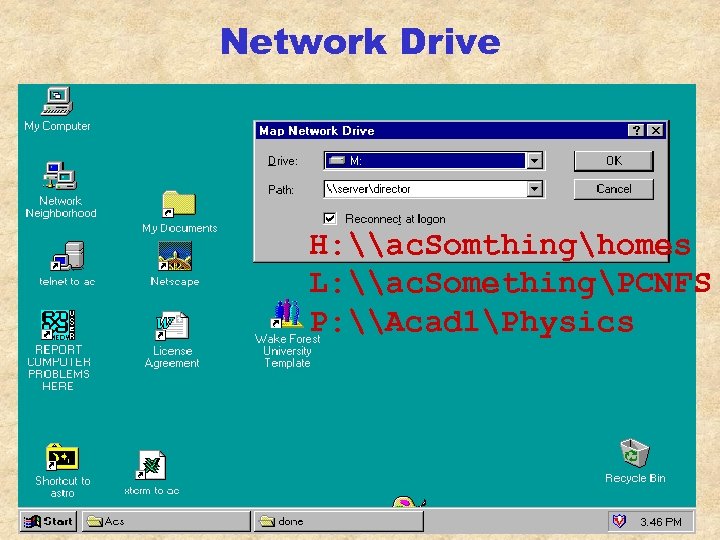Expand the Drive letter dropdown arrow
Image resolution: width=720 pixels, height=540 pixels.
point(534,161)
